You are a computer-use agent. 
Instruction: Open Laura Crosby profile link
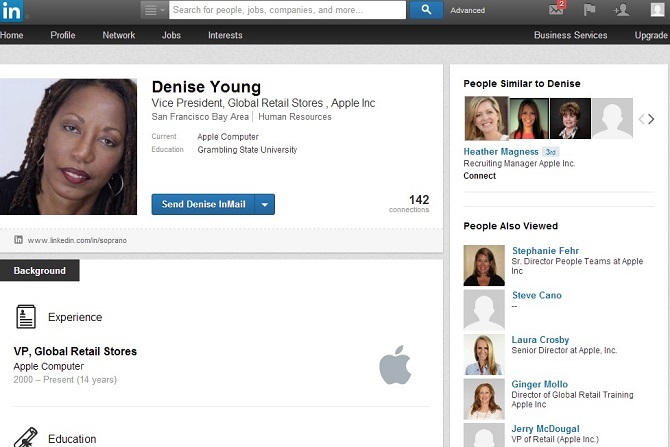click(540, 340)
